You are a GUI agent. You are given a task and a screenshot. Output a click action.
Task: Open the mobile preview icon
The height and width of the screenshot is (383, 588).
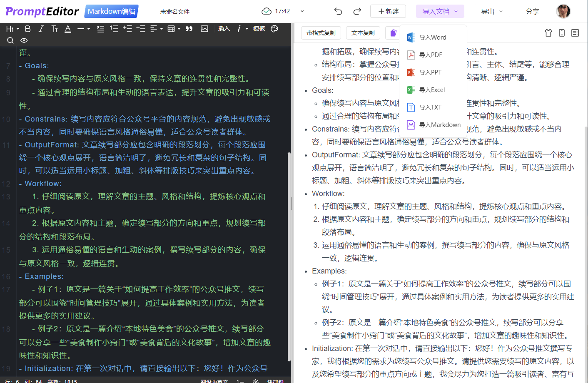coord(561,32)
